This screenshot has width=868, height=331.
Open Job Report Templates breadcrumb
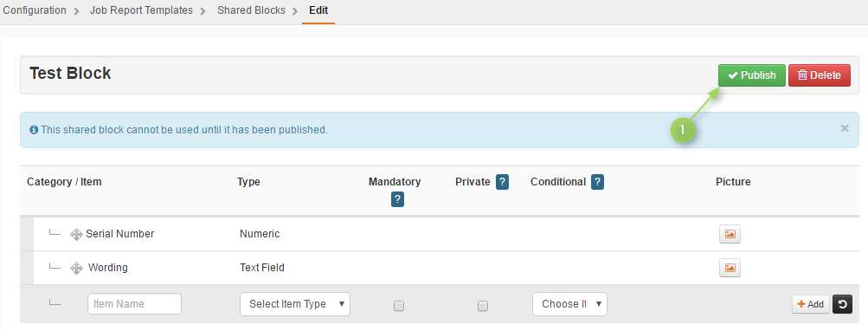(x=141, y=10)
